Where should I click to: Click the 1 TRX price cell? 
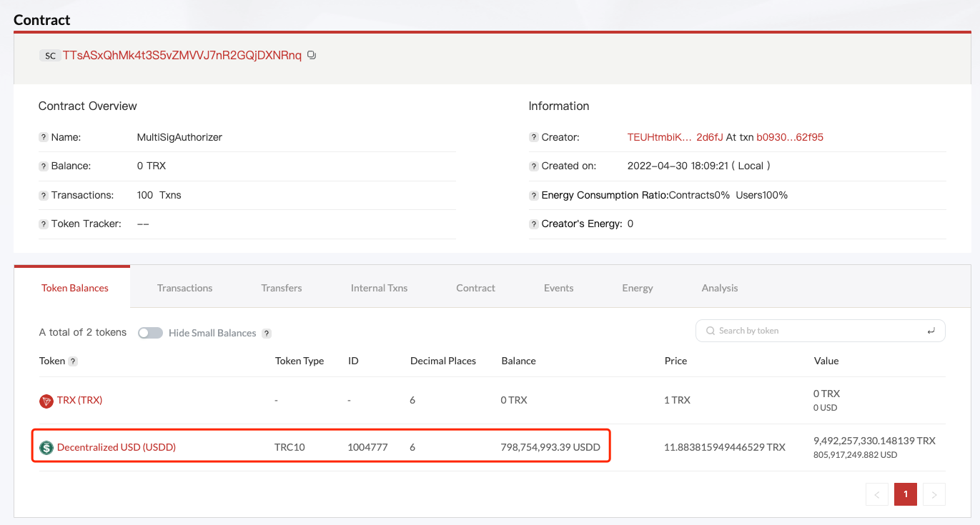pyautogui.click(x=678, y=400)
